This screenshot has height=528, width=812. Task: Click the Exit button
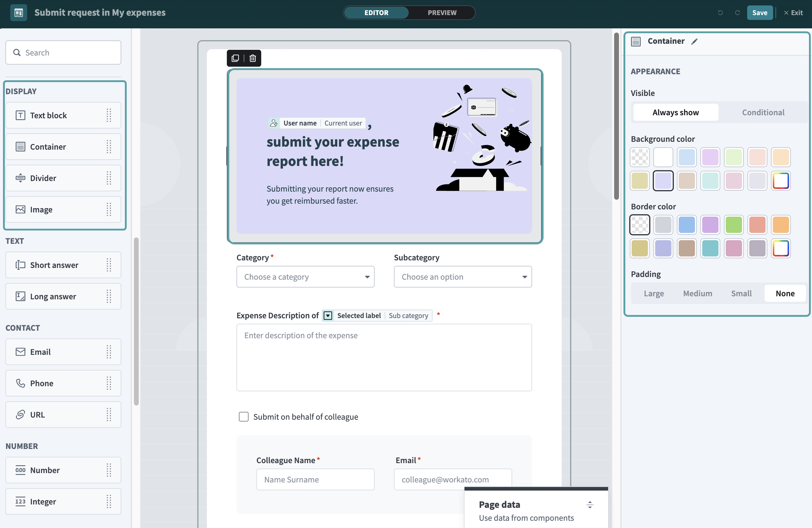pos(793,13)
